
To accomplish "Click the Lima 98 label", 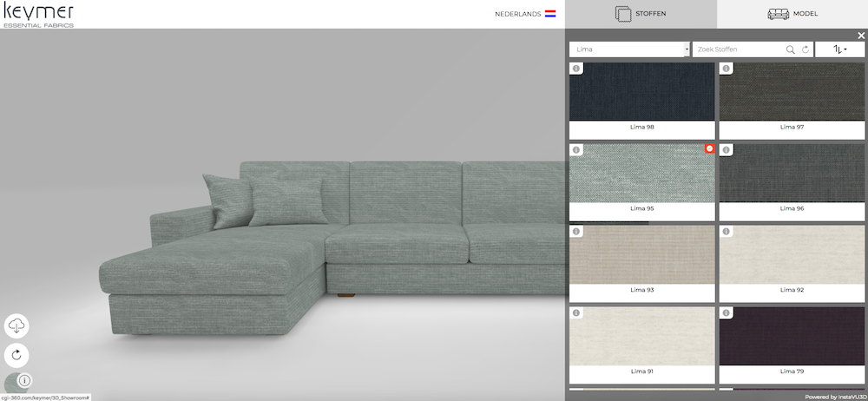I will click(642, 127).
